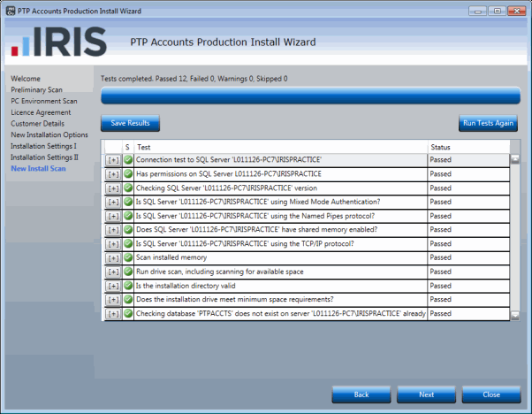
Task: Open New Installation Options step
Action: [x=49, y=134]
